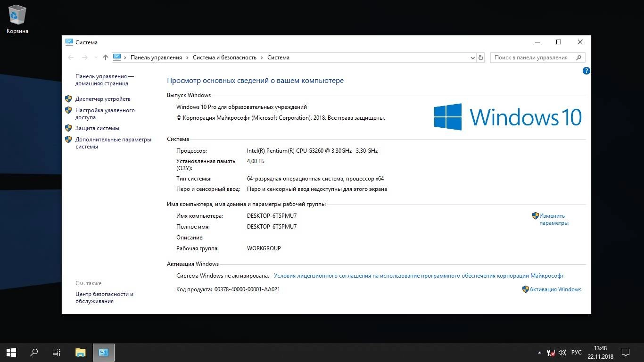Click the Back navigation arrow
The width and height of the screenshot is (644, 362).
pos(71,58)
